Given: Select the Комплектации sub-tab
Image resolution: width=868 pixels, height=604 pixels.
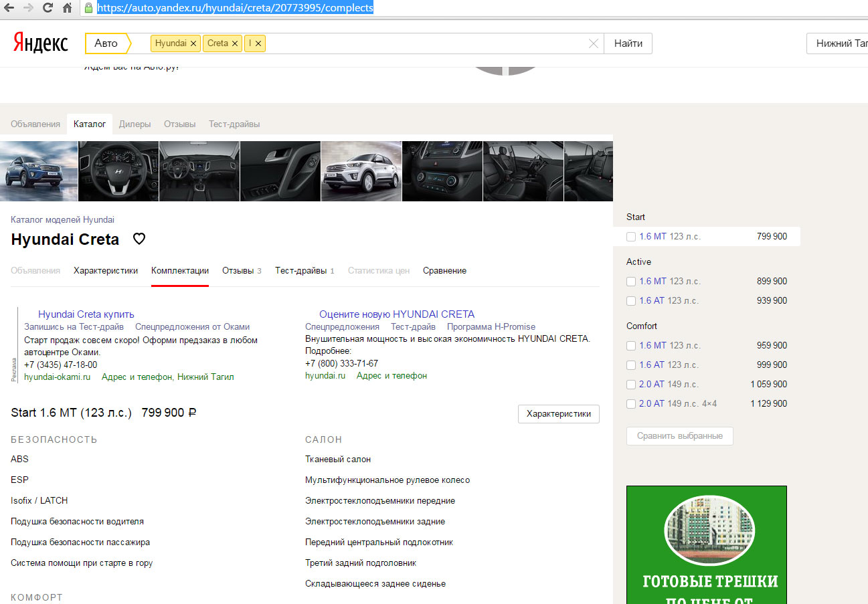Looking at the screenshot, I should [x=180, y=271].
